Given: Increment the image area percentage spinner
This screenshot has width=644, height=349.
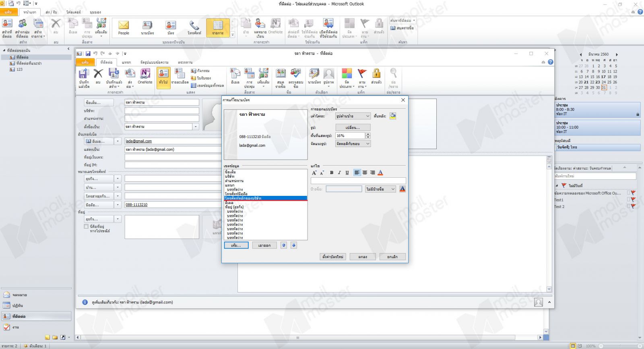Looking at the screenshot, I should pos(368,134).
